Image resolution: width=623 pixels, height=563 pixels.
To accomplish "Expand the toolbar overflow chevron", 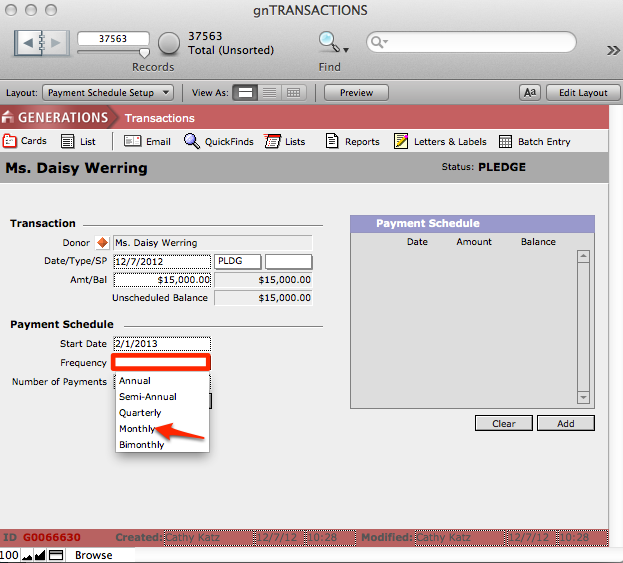I will [x=613, y=50].
